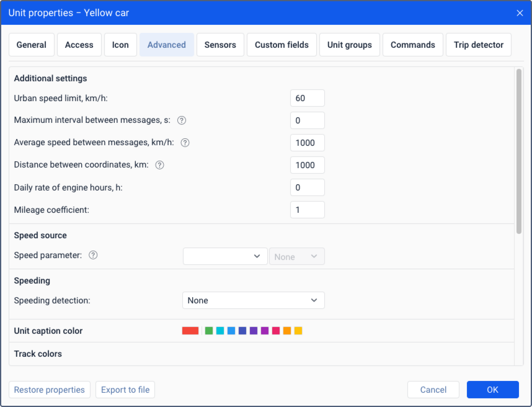Close the Unit properties dialog with X

520,12
